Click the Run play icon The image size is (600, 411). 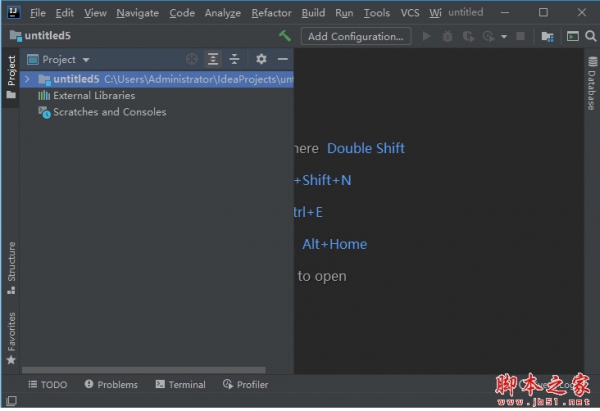426,36
